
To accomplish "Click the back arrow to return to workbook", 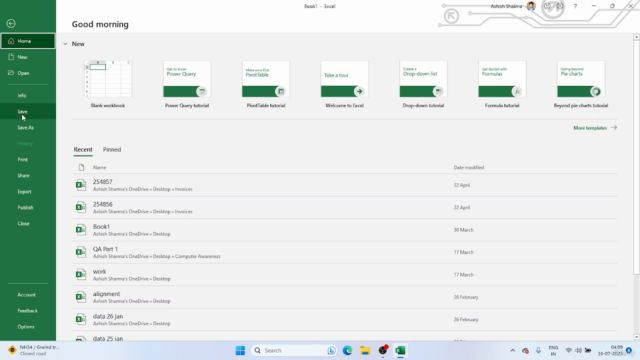I will coord(11,23).
